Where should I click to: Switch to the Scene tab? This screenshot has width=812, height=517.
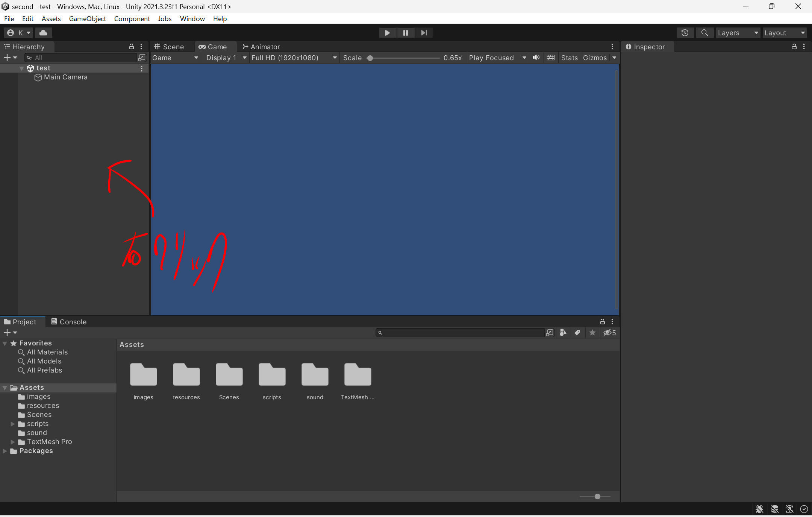pyautogui.click(x=169, y=47)
